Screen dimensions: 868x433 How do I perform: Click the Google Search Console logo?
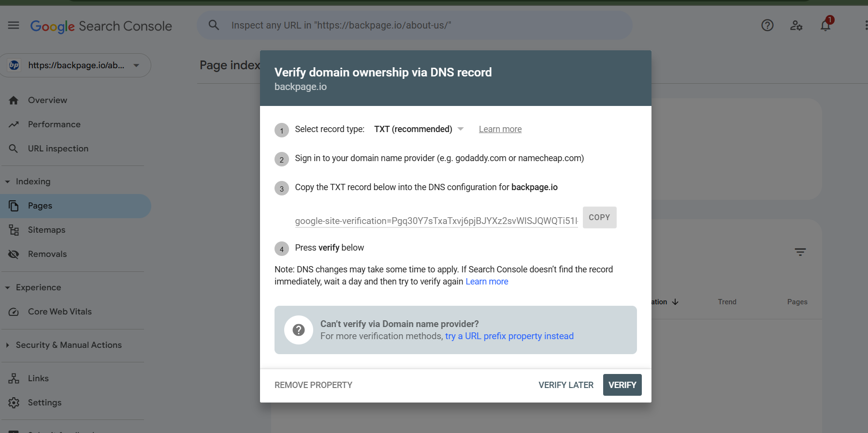[x=101, y=26]
